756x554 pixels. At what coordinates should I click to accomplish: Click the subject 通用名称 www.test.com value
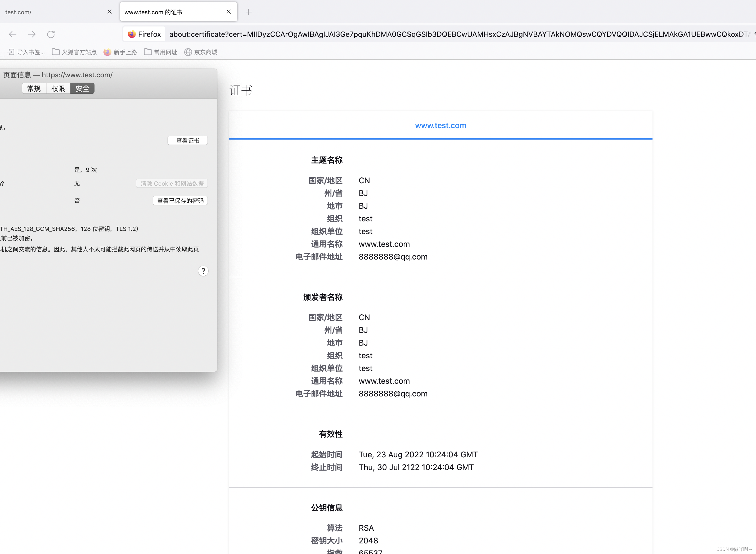384,244
